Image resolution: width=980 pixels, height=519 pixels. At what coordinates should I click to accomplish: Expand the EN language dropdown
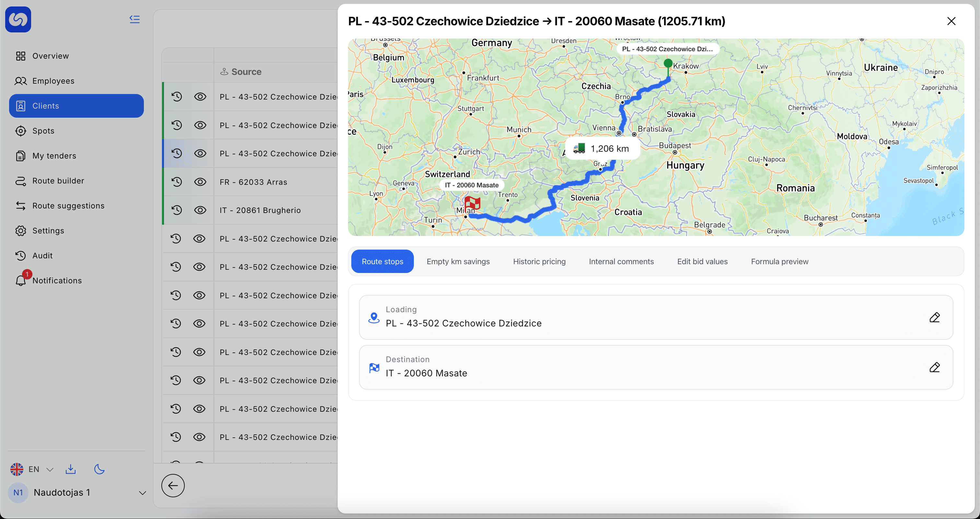32,469
